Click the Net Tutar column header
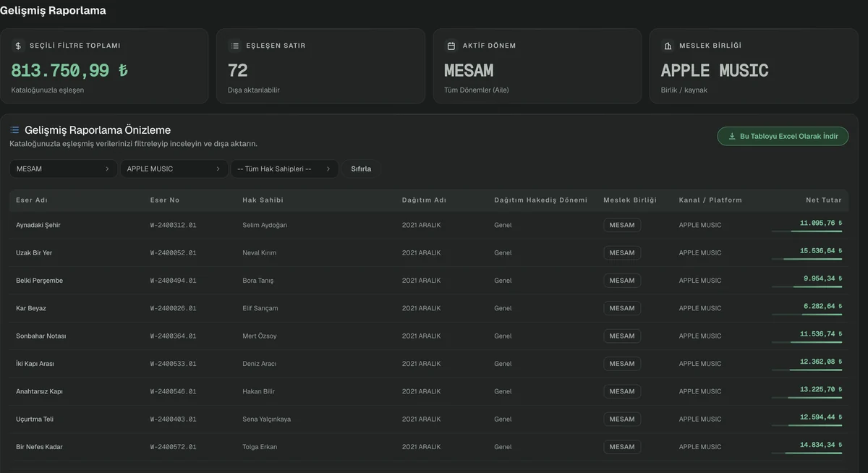 (x=824, y=200)
